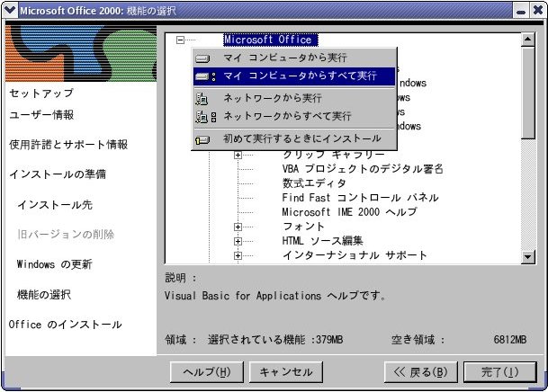The image size is (548, 392).
Task: Collapse the Microsoft Office root node
Action: point(180,40)
